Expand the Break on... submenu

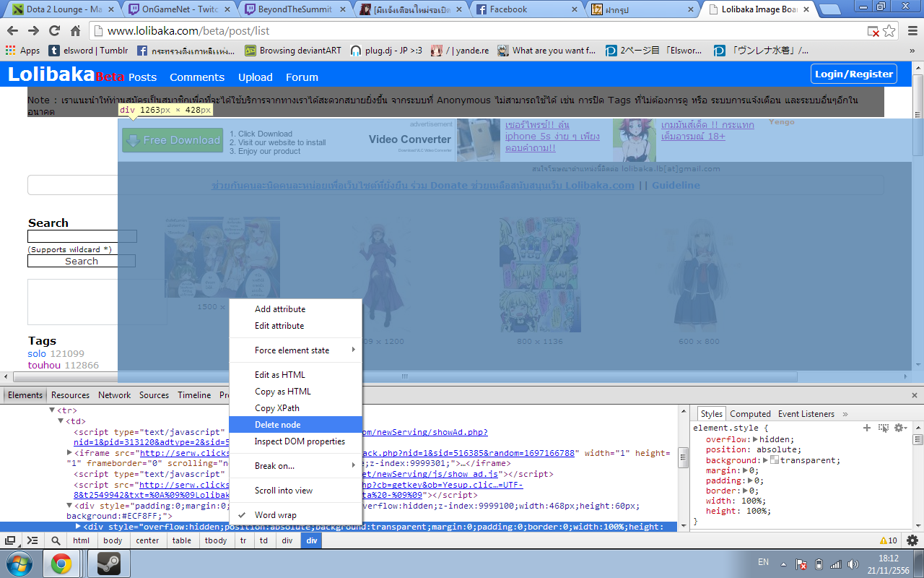(x=295, y=466)
